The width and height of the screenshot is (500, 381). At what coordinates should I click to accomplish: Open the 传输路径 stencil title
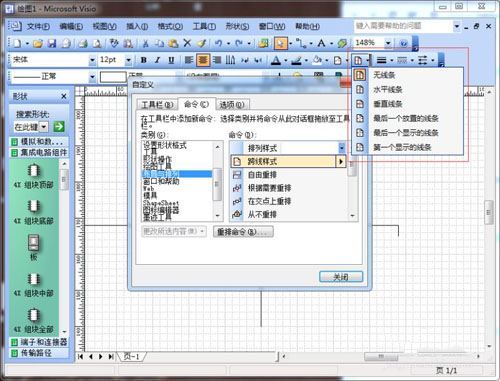[x=39, y=353]
